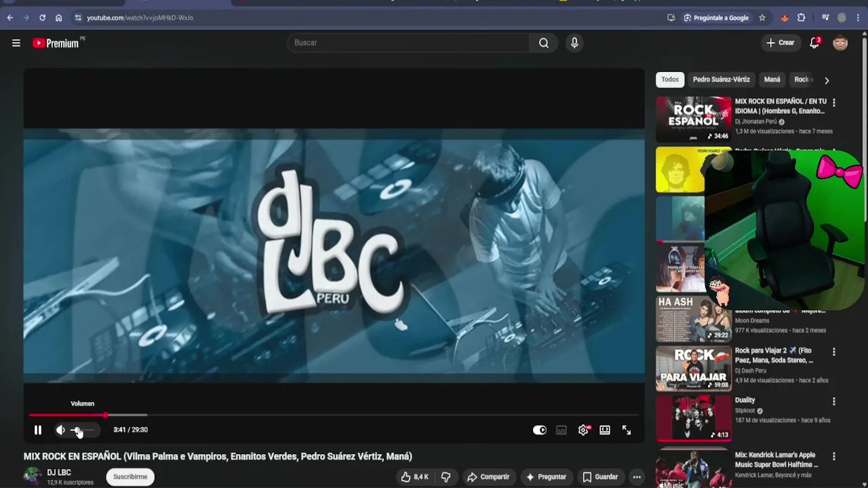Dislike the video
This screenshot has height=488, width=868.
click(x=446, y=476)
